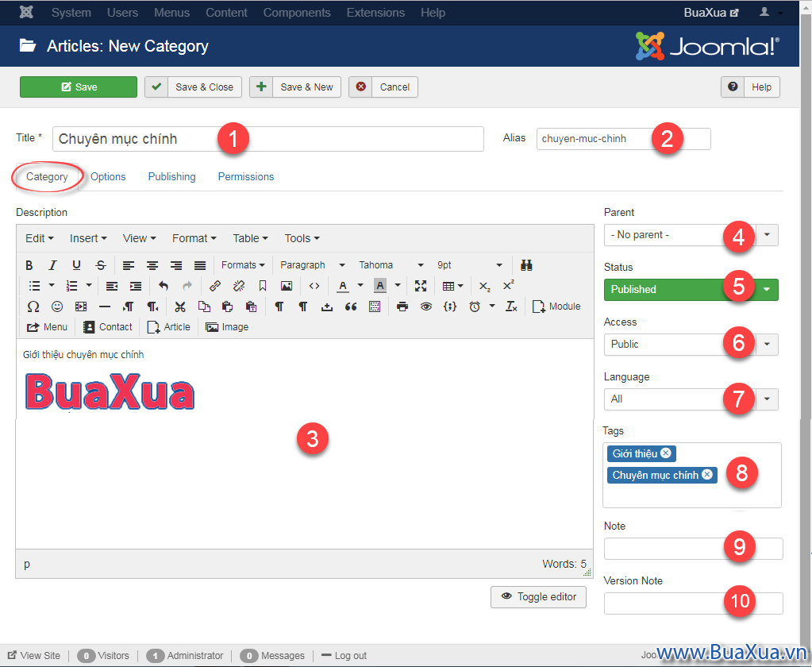Open the Language All dropdown
Image resolution: width=812 pixels, height=667 pixels.
(691, 399)
